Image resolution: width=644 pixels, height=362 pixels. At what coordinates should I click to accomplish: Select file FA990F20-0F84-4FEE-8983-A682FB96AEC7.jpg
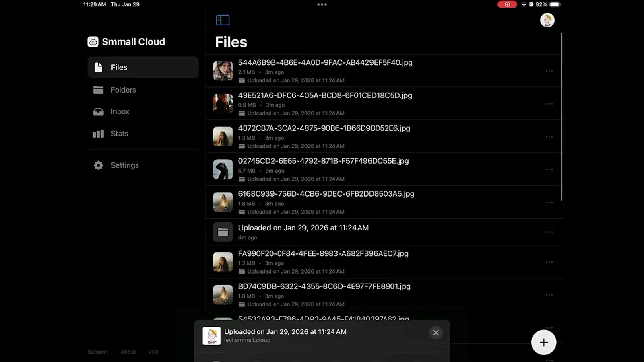tap(323, 253)
